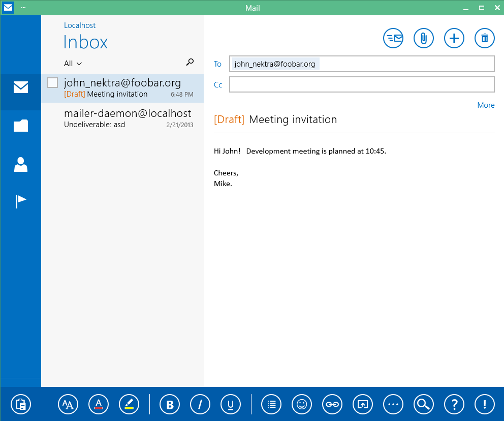Open flagged messages from the sidebar flag icon

click(x=21, y=201)
